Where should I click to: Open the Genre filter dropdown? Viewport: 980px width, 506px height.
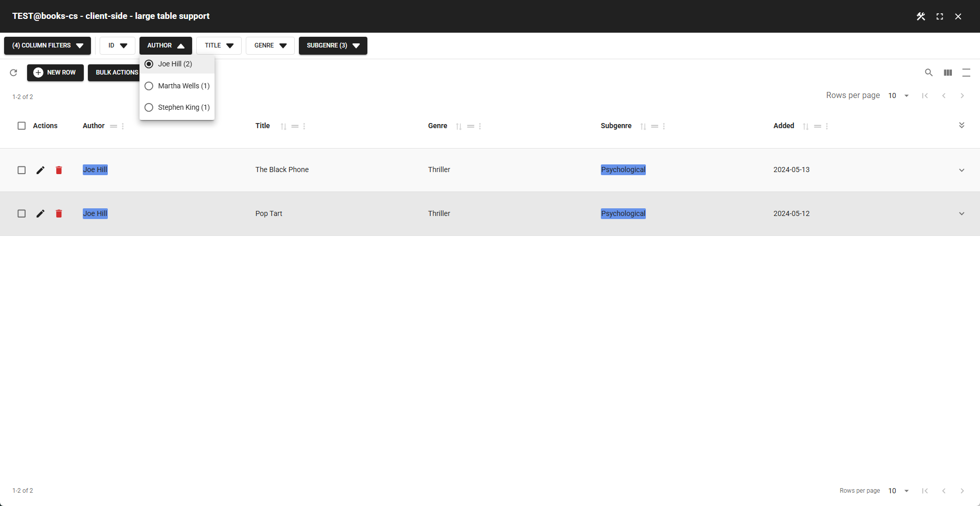click(x=270, y=45)
